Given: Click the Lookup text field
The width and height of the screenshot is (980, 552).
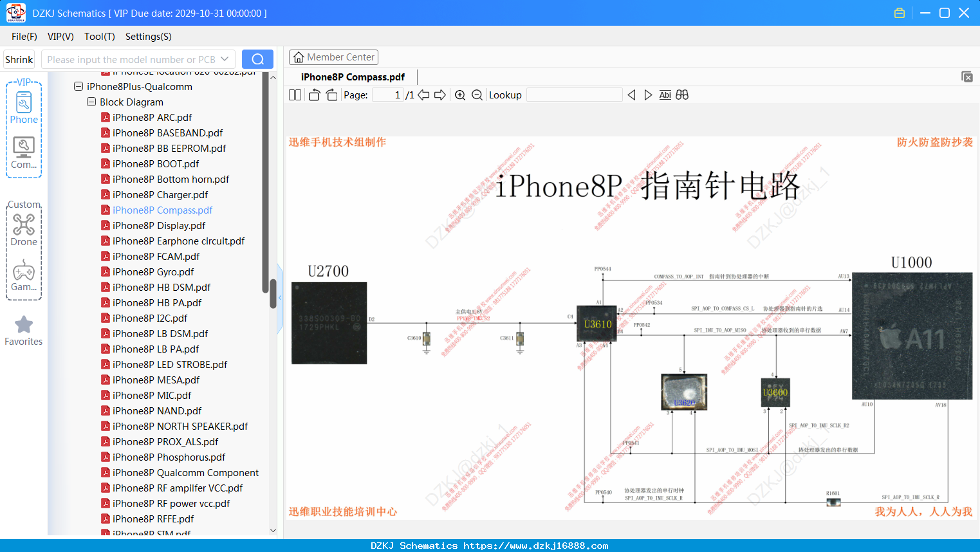Looking at the screenshot, I should [575, 95].
